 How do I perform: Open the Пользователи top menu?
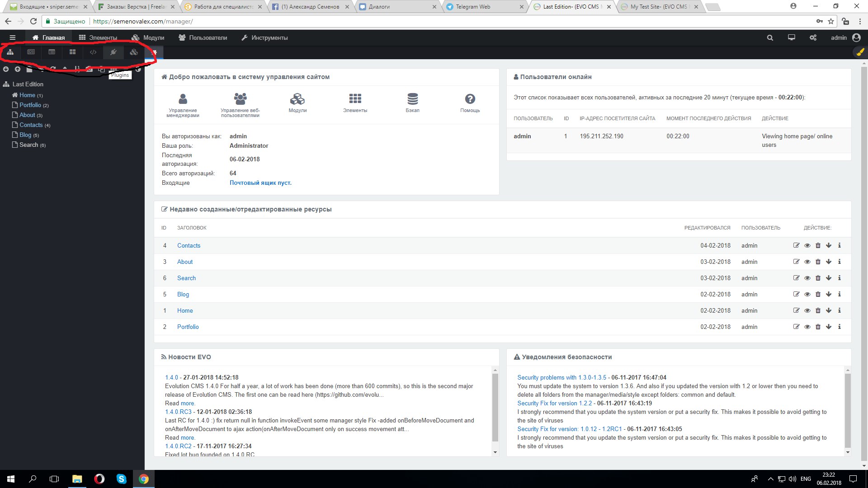[203, 38]
